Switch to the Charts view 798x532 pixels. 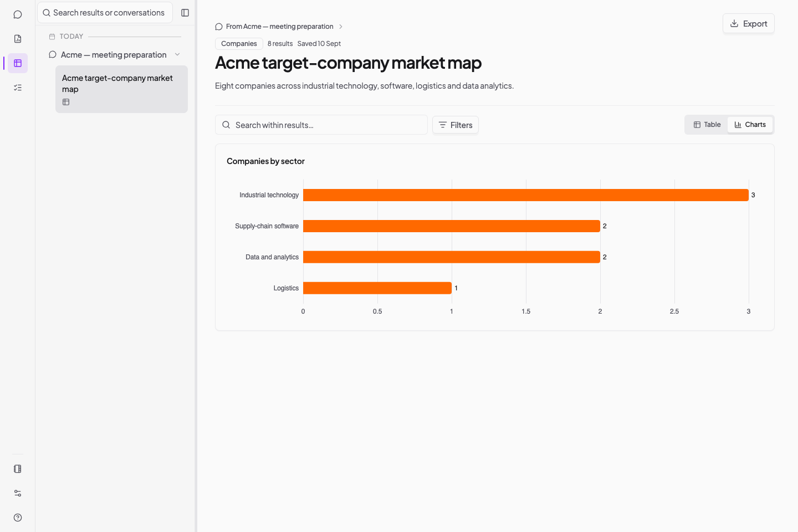coord(750,125)
